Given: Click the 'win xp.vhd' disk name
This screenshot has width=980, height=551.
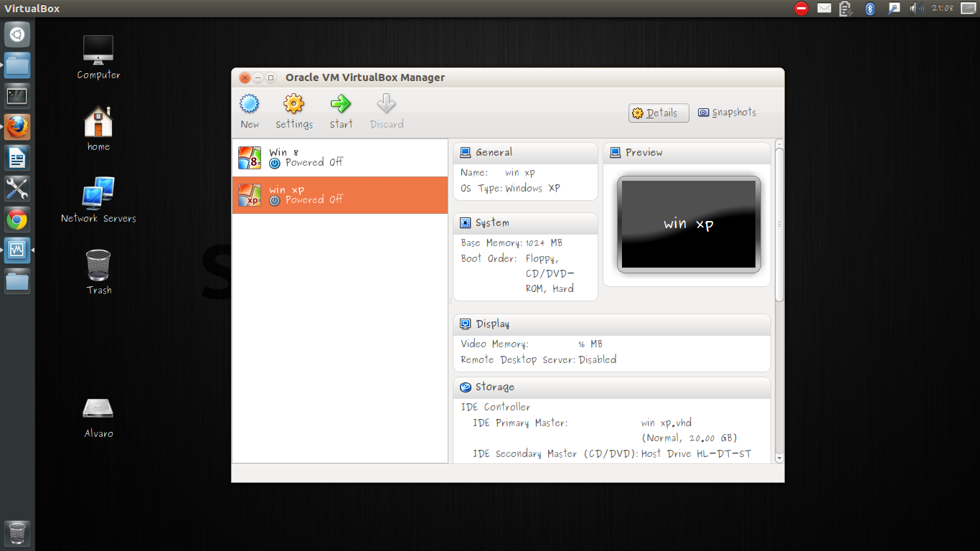Looking at the screenshot, I should point(666,423).
